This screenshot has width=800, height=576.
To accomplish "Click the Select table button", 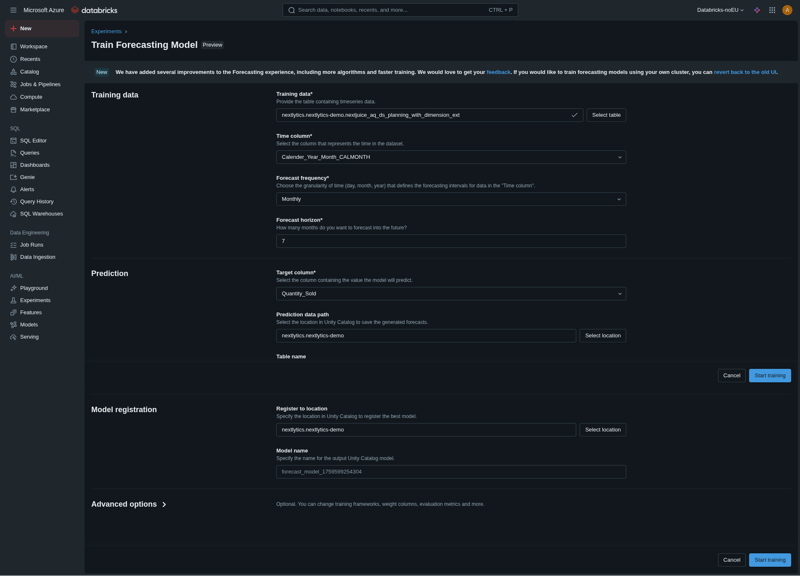I will [x=606, y=115].
